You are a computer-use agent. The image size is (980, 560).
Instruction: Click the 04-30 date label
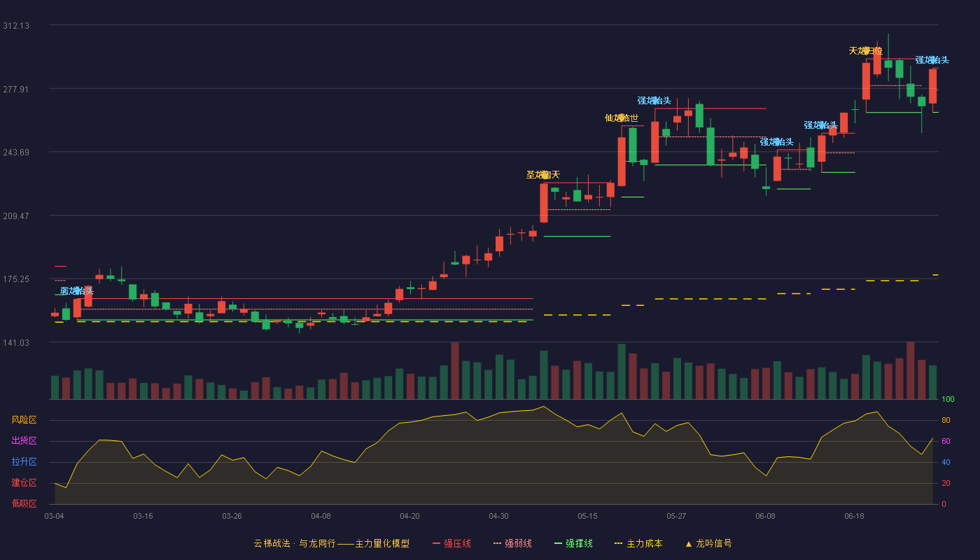point(499,516)
